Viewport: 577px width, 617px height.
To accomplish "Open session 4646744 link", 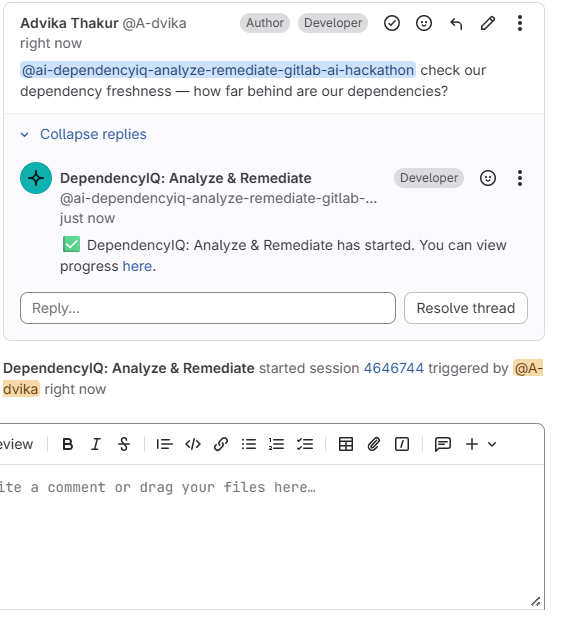I will (x=394, y=368).
